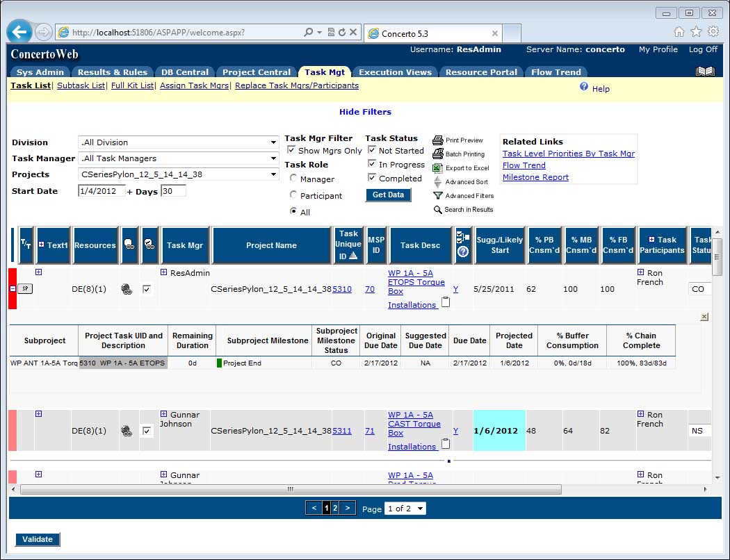This screenshot has width=730, height=560.
Task: Open the Division dropdown
Action: pos(178,142)
